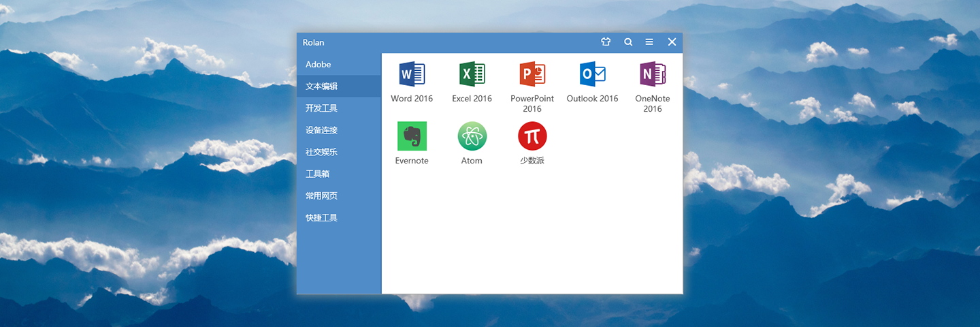Open the 社交娱乐 group
Viewport: 980px width, 327px height.
click(x=339, y=152)
